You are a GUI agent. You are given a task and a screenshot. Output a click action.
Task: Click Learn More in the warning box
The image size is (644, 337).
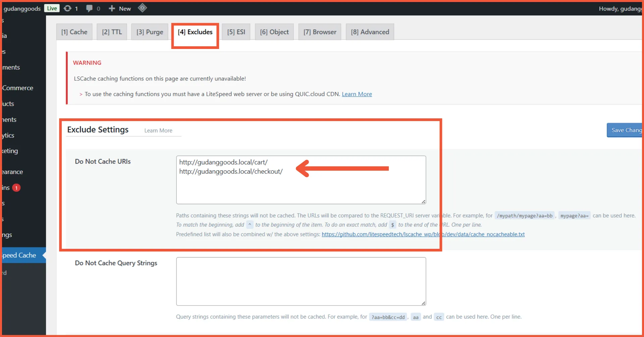pos(357,94)
